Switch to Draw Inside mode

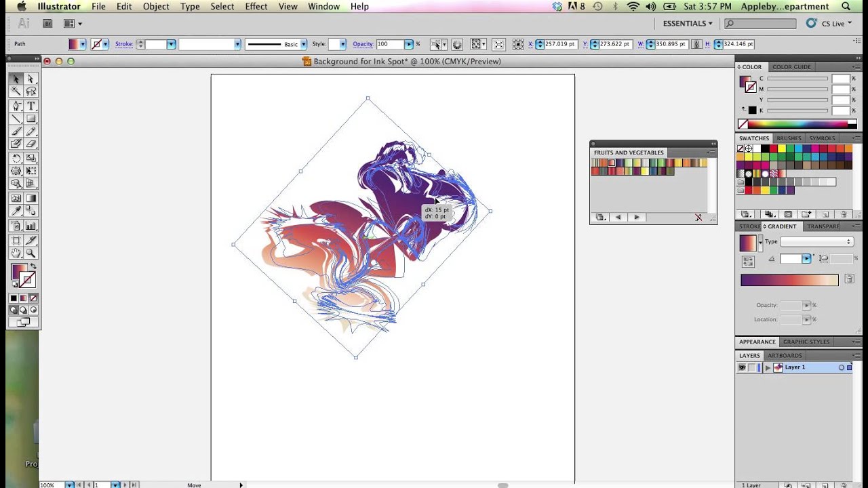(33, 310)
